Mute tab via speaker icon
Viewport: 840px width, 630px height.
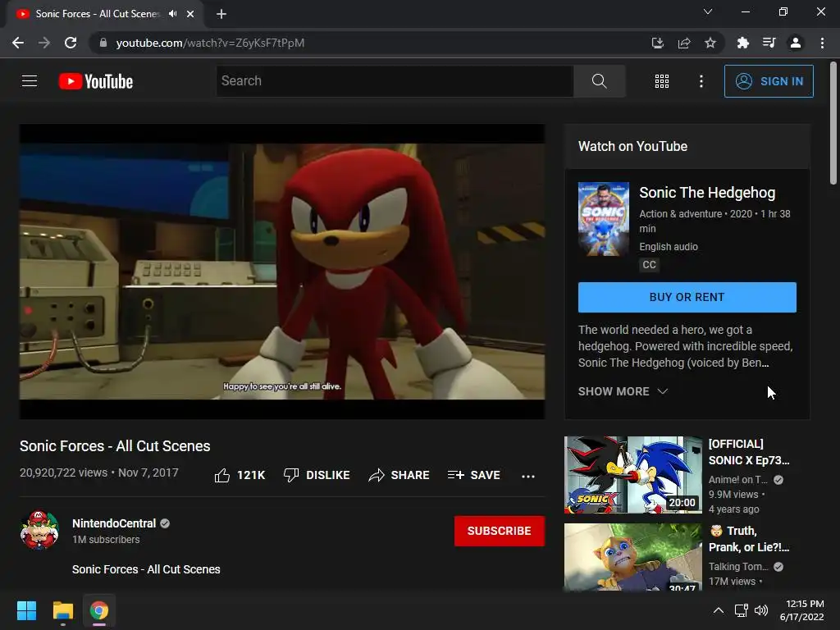coord(172,14)
